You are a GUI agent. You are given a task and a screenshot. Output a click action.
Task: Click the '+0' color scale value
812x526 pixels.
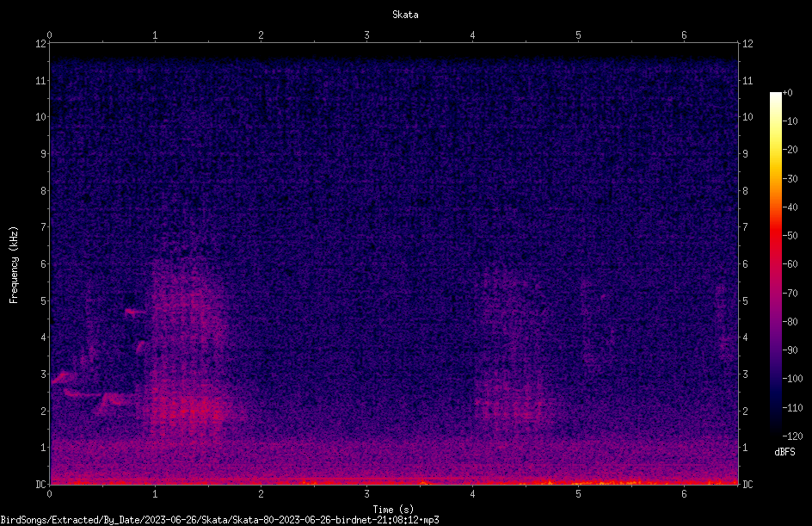point(788,93)
